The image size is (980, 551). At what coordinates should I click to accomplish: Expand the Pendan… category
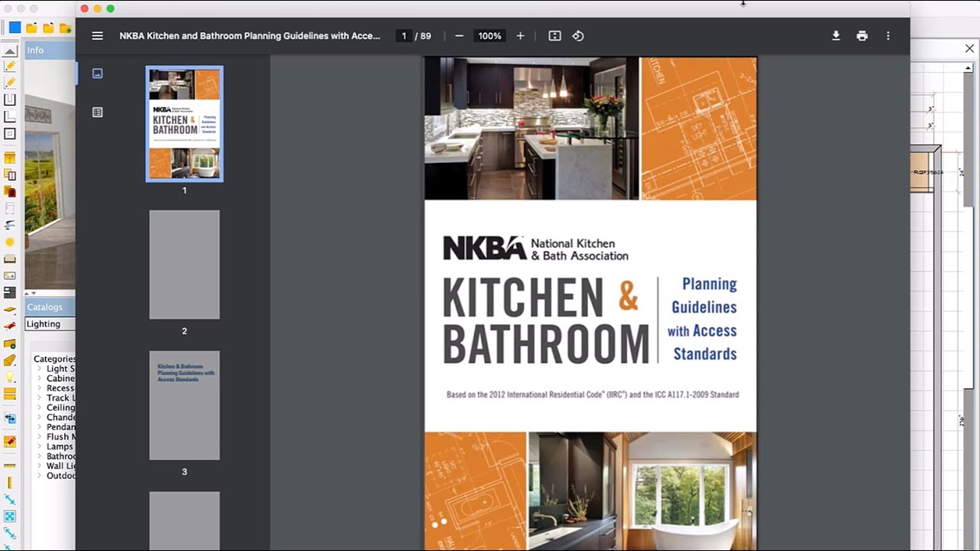tap(39, 427)
